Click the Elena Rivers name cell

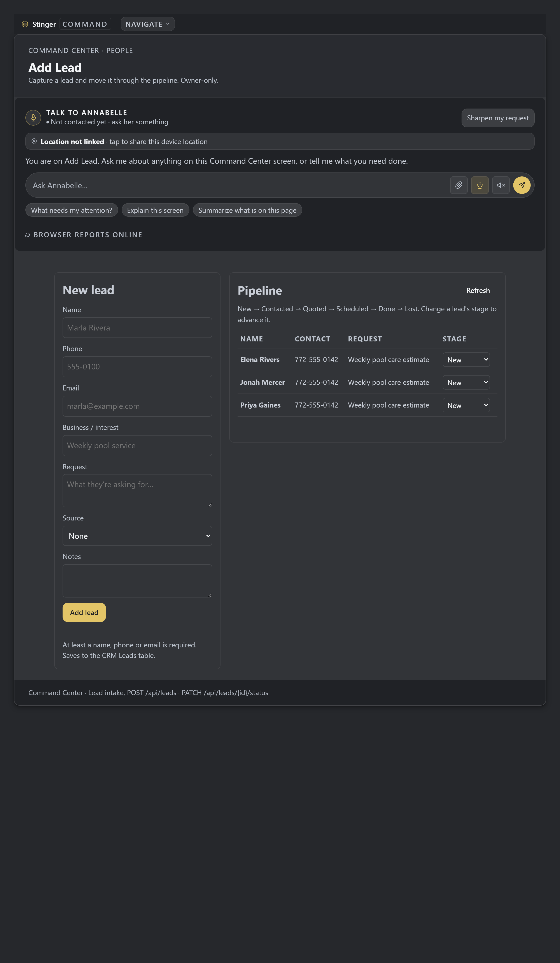[x=260, y=360]
